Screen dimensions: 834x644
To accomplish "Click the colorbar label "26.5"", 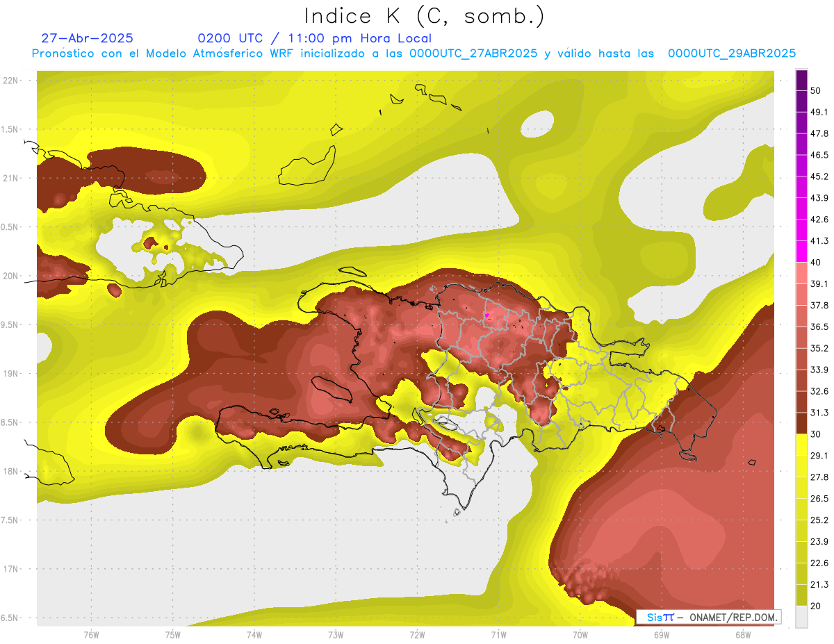I will point(819,499).
